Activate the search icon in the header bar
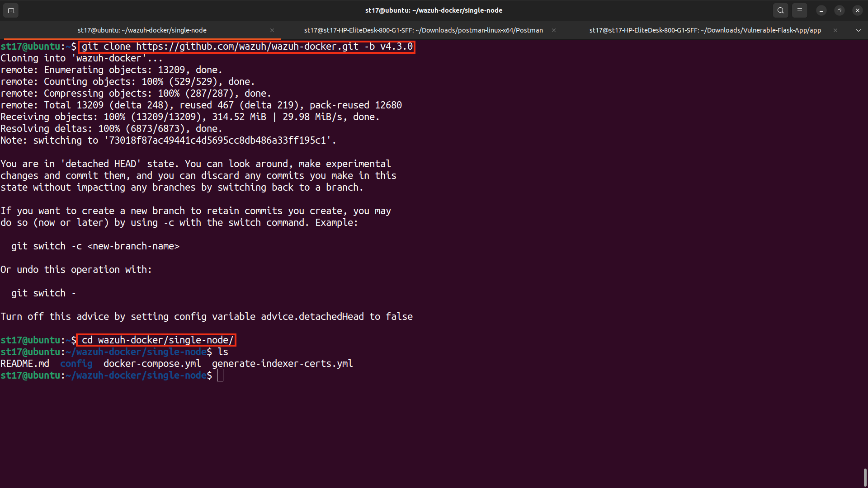The width and height of the screenshot is (868, 488). click(x=781, y=10)
